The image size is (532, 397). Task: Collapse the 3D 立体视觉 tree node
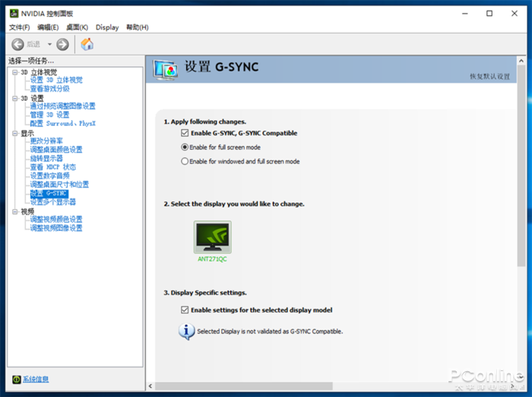pyautogui.click(x=15, y=72)
